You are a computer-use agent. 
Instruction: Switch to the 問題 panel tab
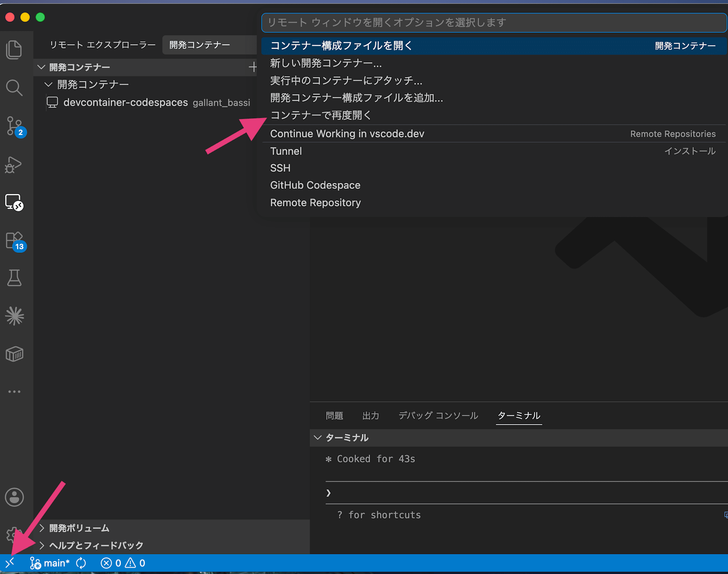(334, 415)
